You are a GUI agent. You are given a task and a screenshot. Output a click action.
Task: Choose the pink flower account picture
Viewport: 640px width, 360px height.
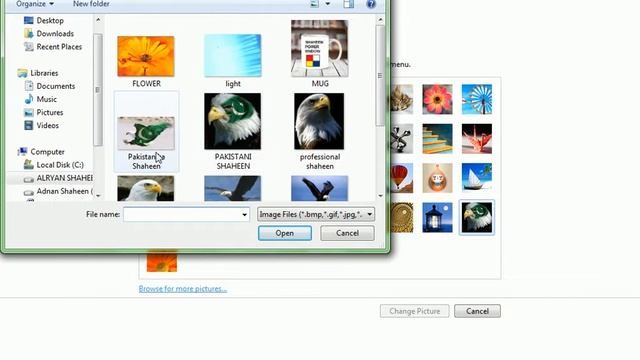(437, 99)
